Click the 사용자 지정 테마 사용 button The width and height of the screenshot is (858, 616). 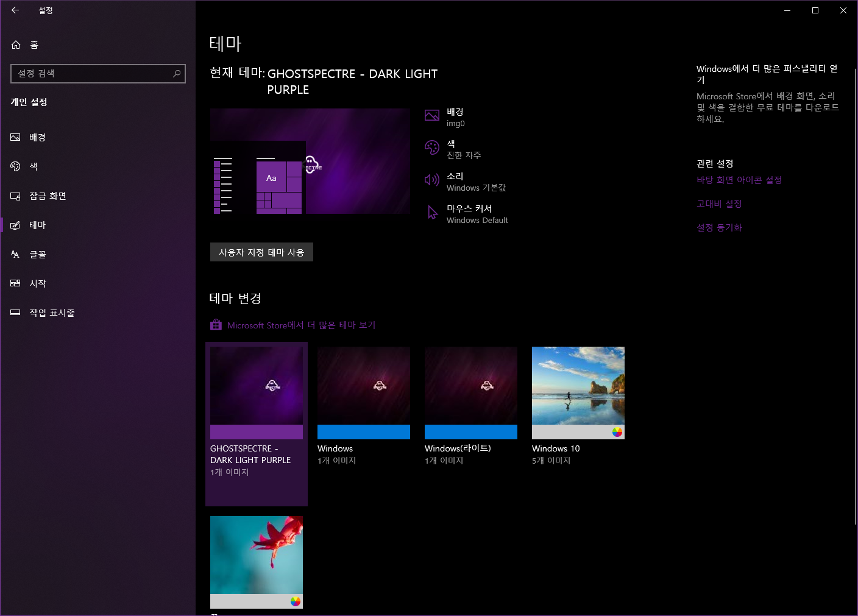coord(261,252)
